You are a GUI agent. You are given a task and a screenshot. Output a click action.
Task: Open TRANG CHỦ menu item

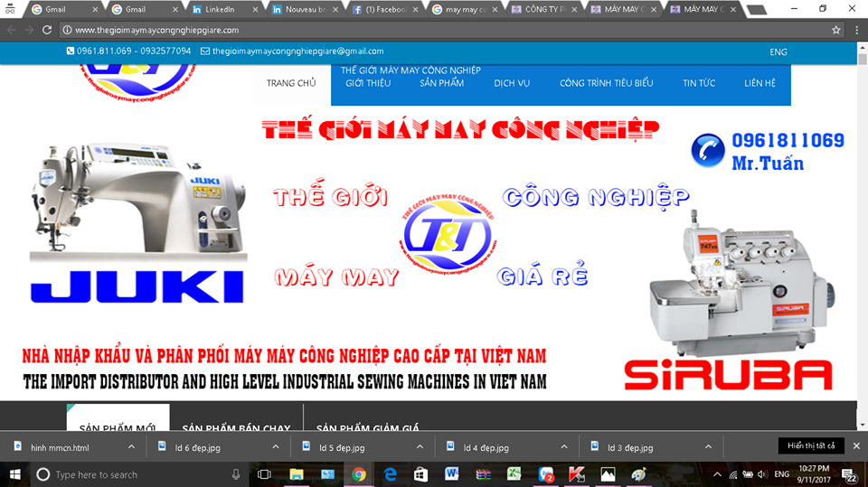coord(291,83)
